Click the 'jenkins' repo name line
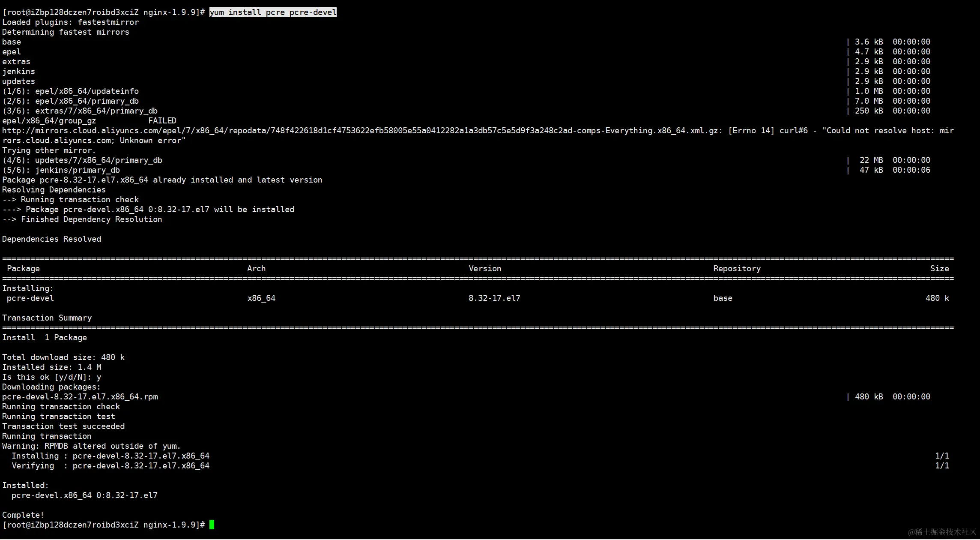This screenshot has width=980, height=540. click(x=18, y=72)
